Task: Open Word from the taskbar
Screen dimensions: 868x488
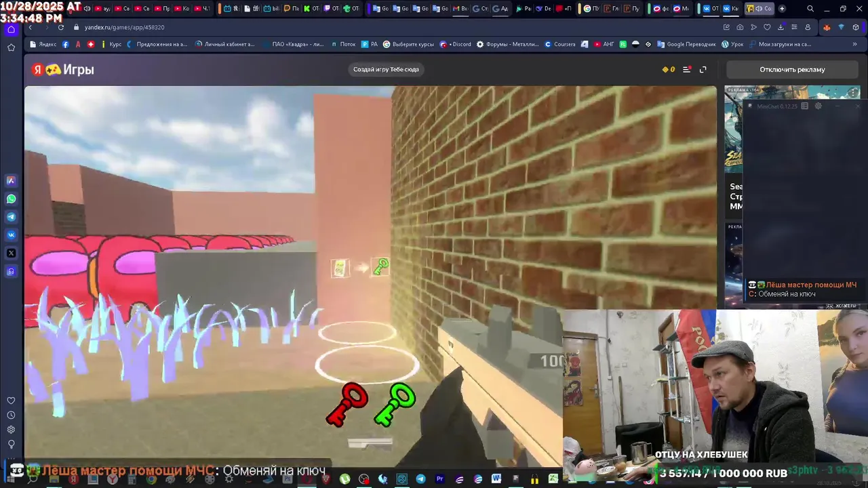Action: tap(496, 479)
